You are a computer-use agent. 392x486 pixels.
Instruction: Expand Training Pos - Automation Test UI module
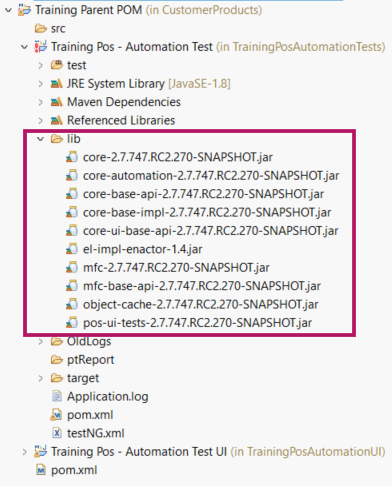(24, 452)
